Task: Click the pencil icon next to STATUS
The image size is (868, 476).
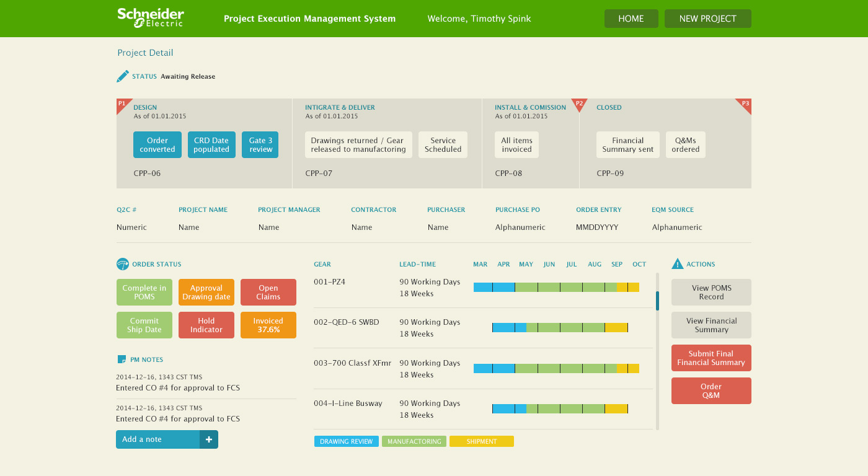Action: point(123,76)
